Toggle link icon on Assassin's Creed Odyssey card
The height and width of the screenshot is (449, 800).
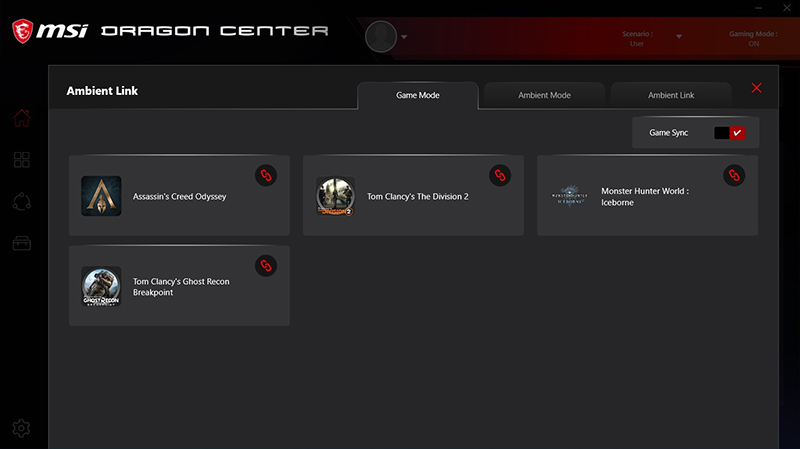point(265,175)
